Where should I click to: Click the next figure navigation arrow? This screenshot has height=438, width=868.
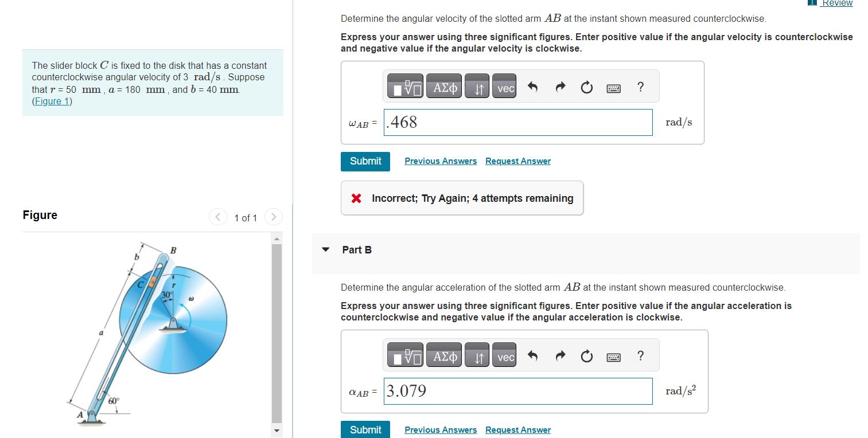tap(273, 217)
